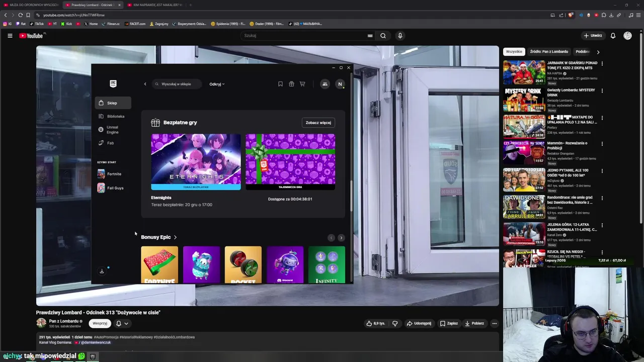Select Biblioteka in Epic launcher sidebar

coord(113,116)
